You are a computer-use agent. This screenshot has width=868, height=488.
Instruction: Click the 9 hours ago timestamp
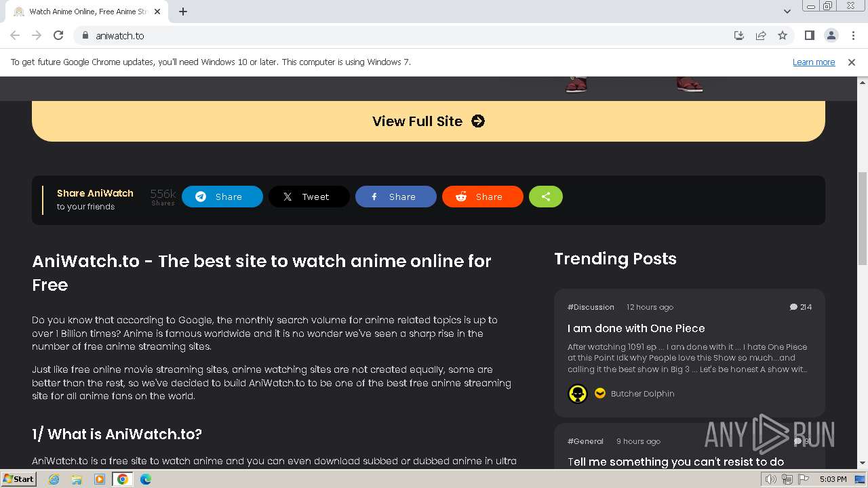point(638,441)
